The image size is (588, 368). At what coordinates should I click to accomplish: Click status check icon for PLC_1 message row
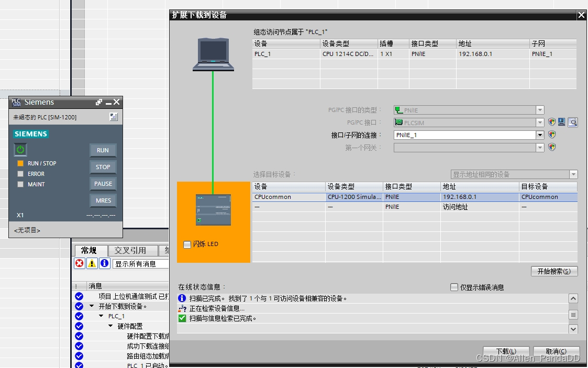click(79, 316)
